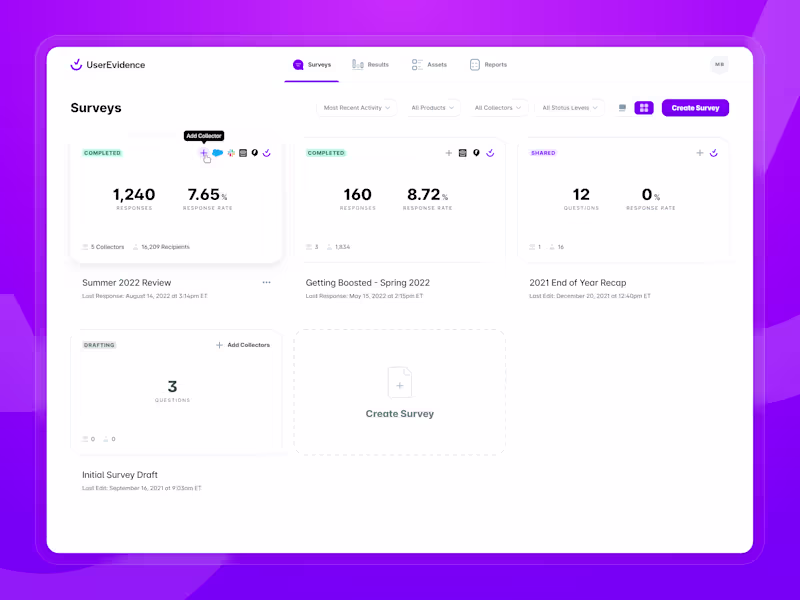This screenshot has width=800, height=600.
Task: Expand Most Recent Activity sort dropdown
Action: coord(357,108)
